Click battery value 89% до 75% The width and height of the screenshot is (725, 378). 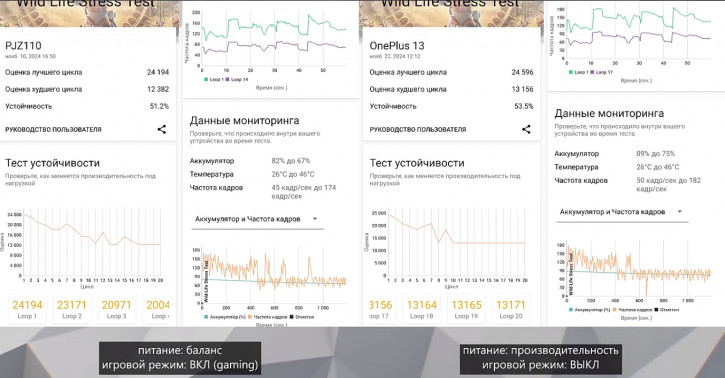[x=656, y=153]
